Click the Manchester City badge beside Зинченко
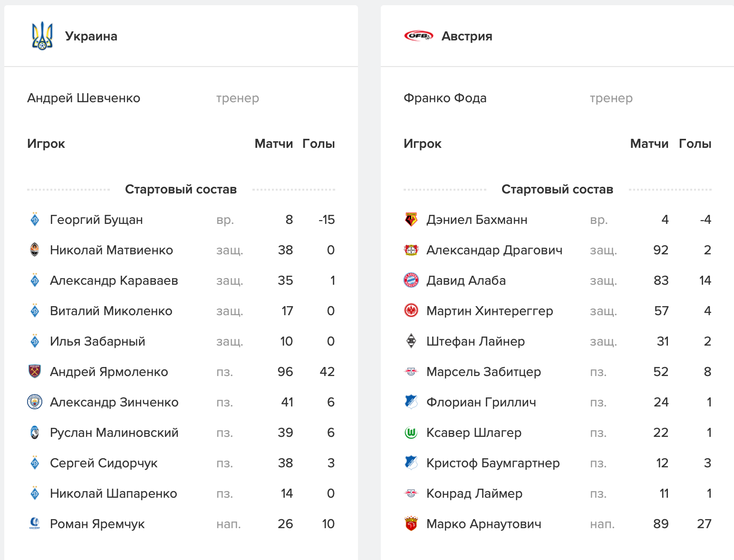Screen dimensions: 734x560 pos(35,402)
